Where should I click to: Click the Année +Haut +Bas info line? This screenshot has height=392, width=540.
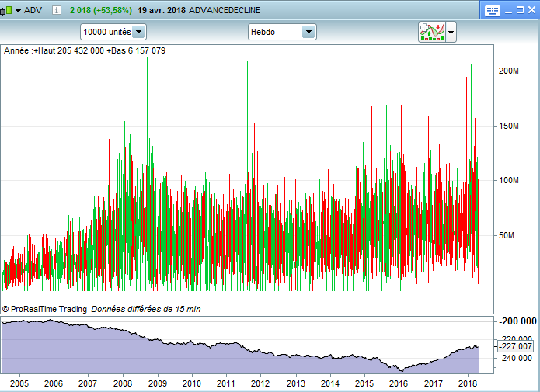pyautogui.click(x=85, y=50)
